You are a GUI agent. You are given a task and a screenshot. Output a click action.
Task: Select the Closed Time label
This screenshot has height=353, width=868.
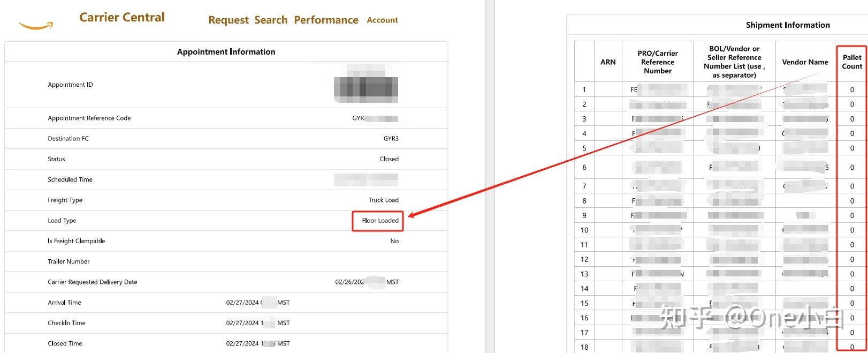click(x=65, y=343)
